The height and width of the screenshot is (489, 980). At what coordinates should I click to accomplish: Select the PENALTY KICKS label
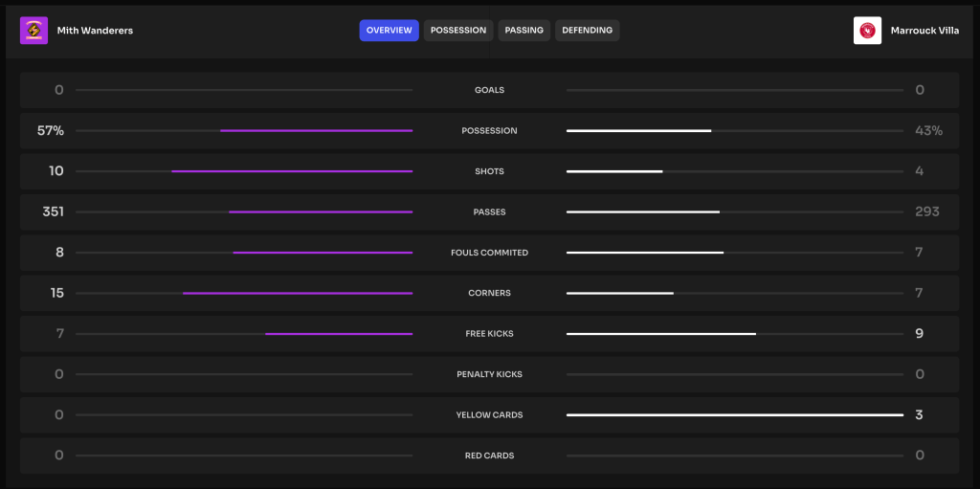click(x=489, y=374)
